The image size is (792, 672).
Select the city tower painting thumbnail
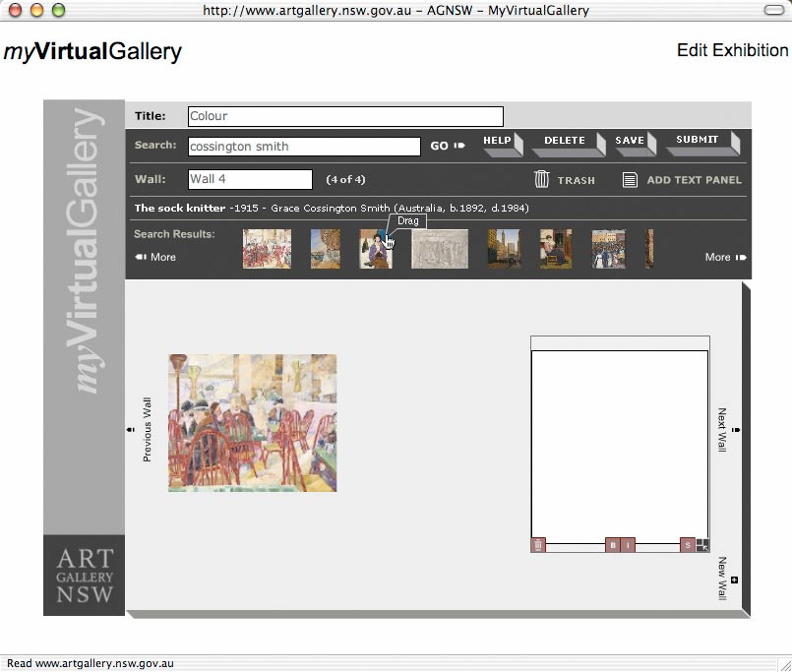click(x=504, y=249)
